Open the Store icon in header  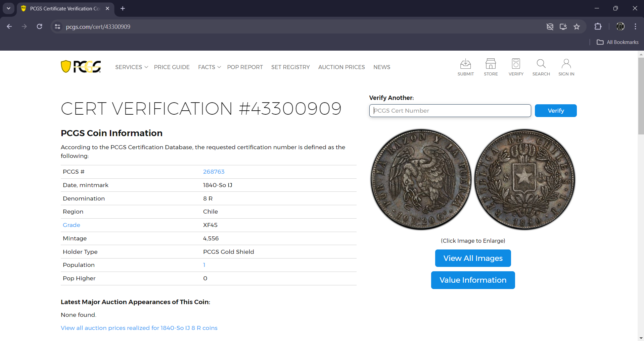(x=491, y=67)
